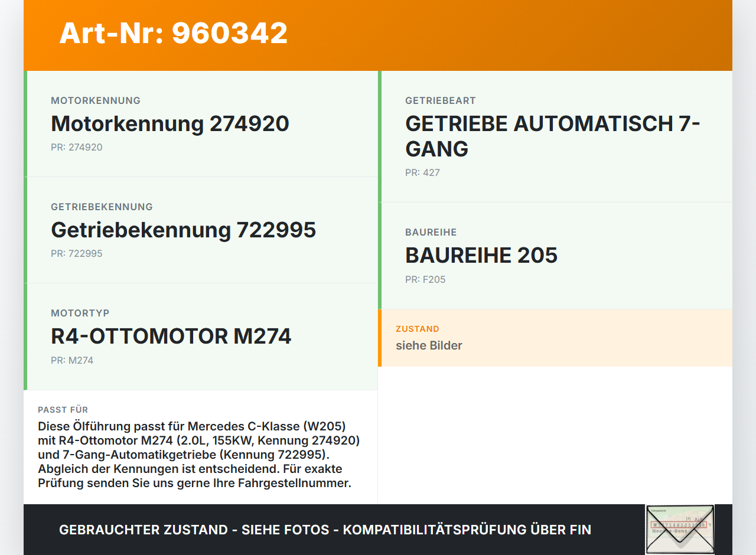Screen dimensions: 756x555
Task: Click the R4-OTTOMOTOR M274 title
Action: tap(171, 336)
